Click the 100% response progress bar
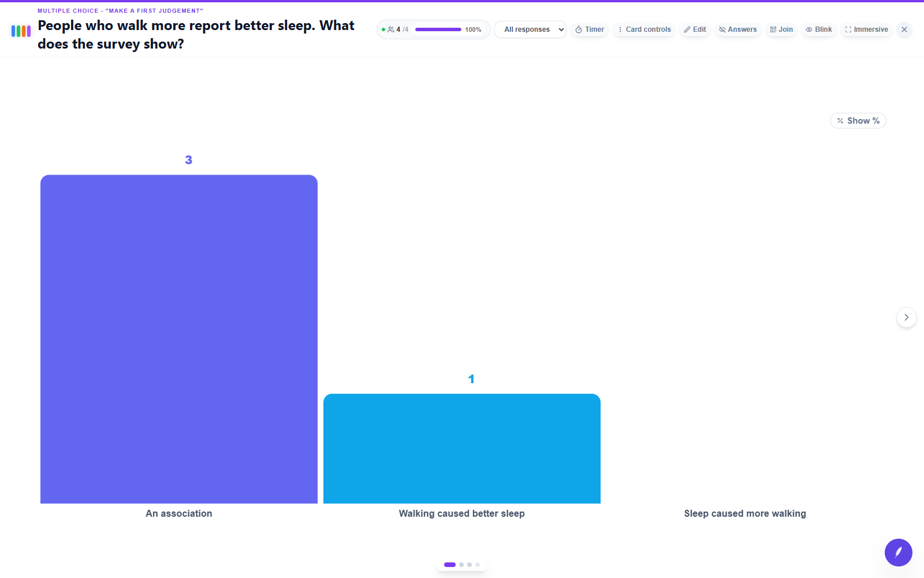 click(x=438, y=29)
